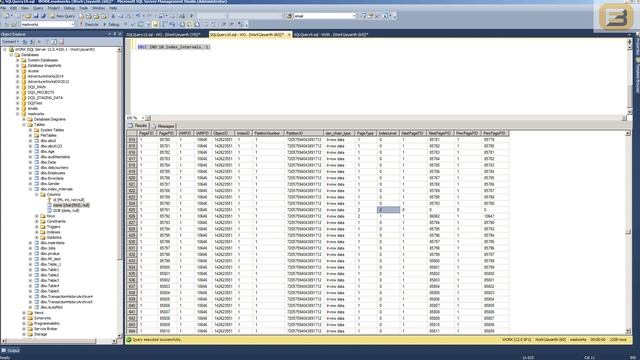Expand the AdventureWorks2014 database node
The height and width of the screenshot is (360, 640).
tap(18, 76)
